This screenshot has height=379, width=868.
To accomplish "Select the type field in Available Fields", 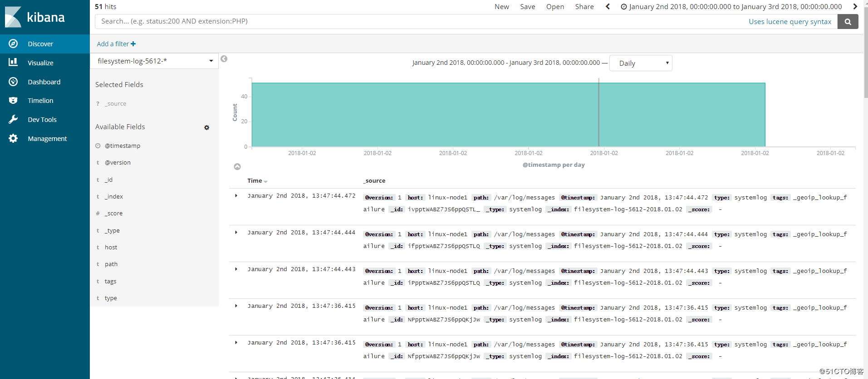I will click(111, 298).
